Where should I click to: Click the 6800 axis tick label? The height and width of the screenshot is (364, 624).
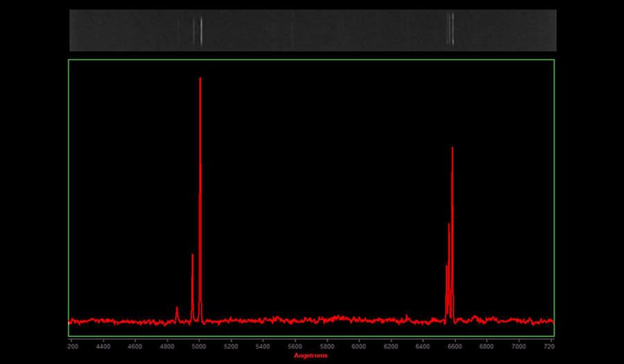coord(486,345)
